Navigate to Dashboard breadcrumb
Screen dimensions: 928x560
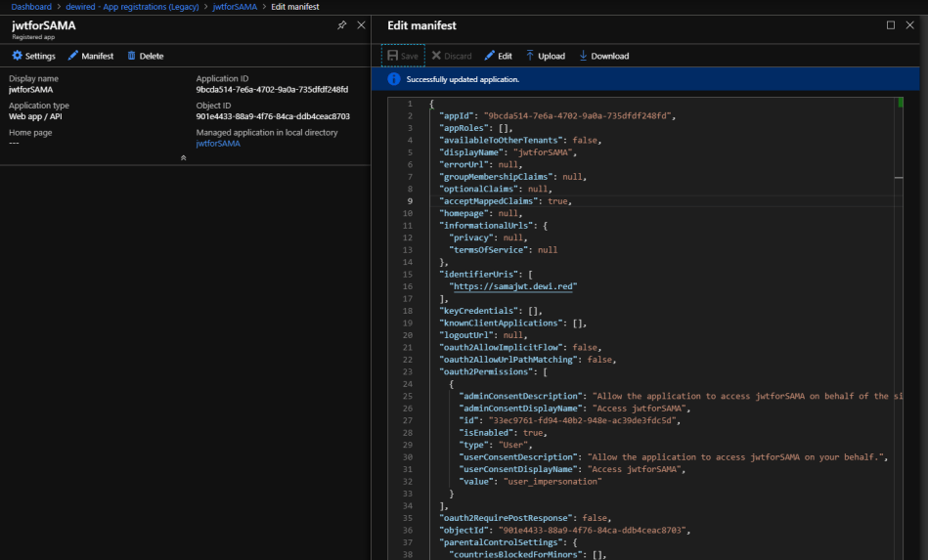click(x=31, y=7)
